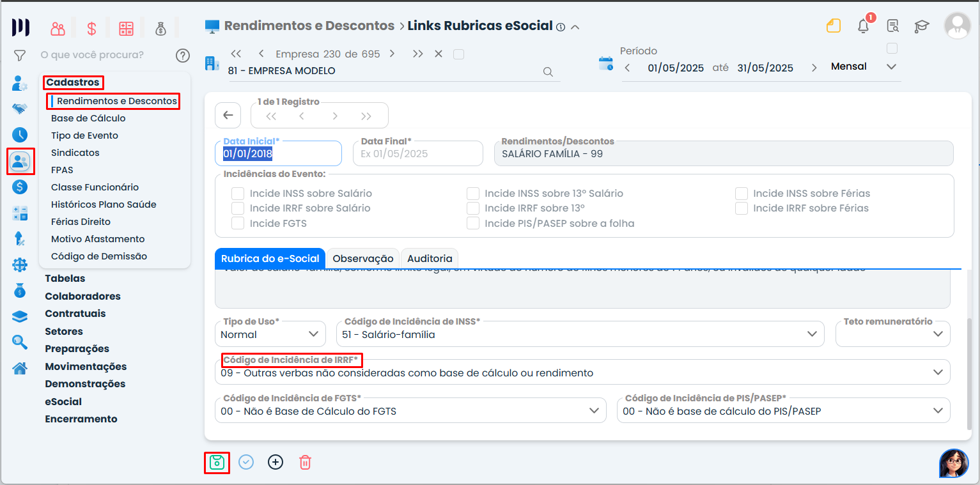980x485 pixels.
Task: Open the user profile avatar
Action: point(958,26)
